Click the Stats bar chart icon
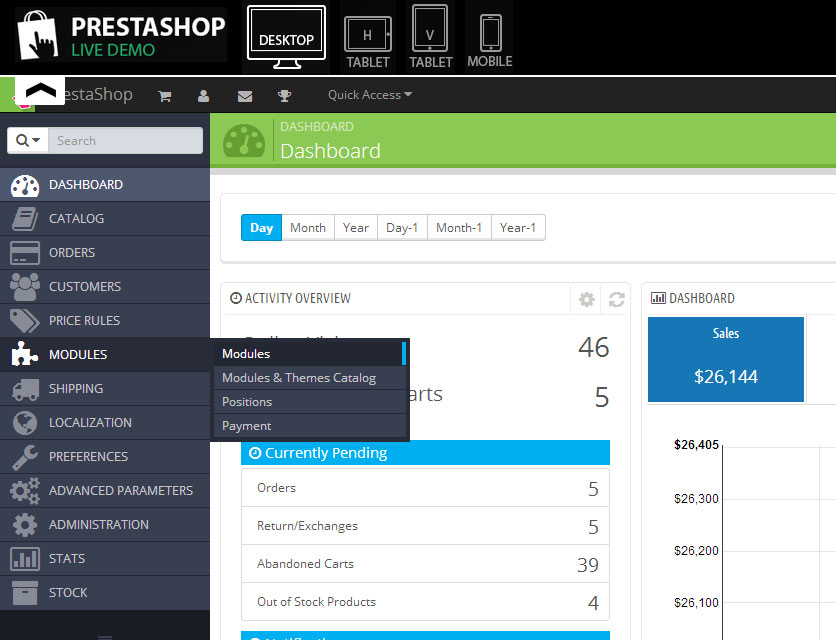This screenshot has height=640, width=836. coord(25,559)
